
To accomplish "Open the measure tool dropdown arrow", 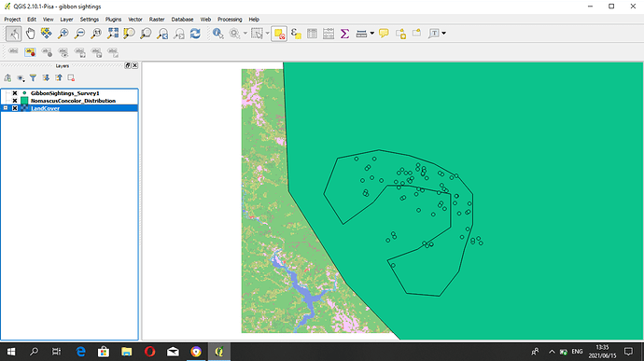I will [371, 34].
